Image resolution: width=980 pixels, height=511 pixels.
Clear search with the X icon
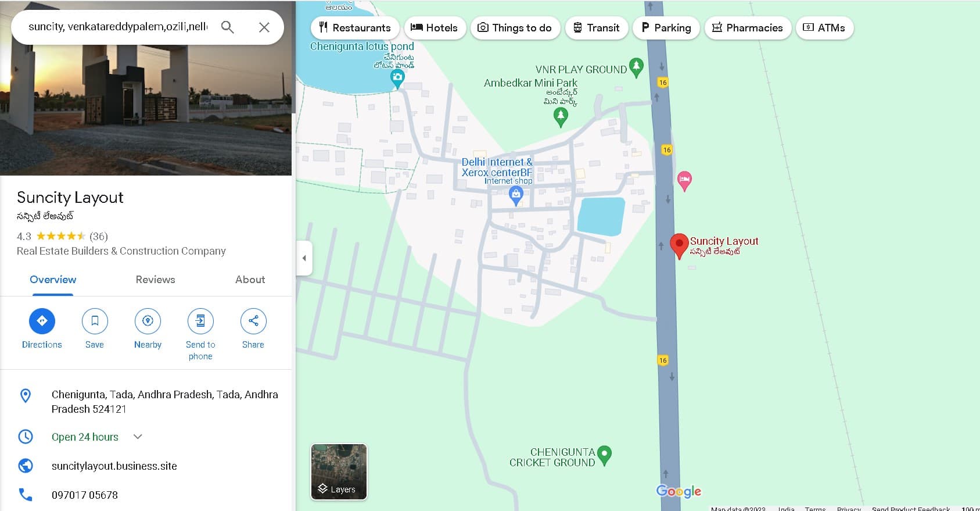coord(264,27)
